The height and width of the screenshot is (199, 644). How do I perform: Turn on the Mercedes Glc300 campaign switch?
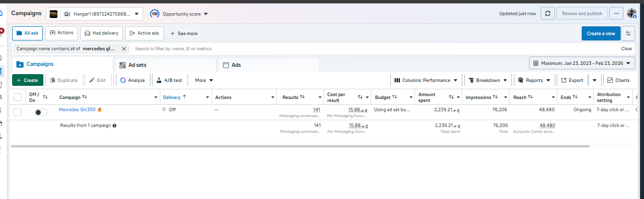(x=41, y=112)
